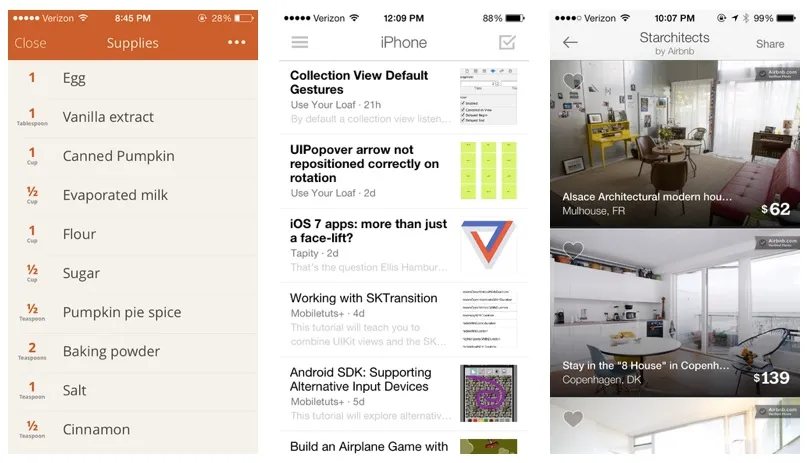Viewport: 807px width, 463px height.
Task: Tap heart icon on the third listing
Action: point(573,419)
